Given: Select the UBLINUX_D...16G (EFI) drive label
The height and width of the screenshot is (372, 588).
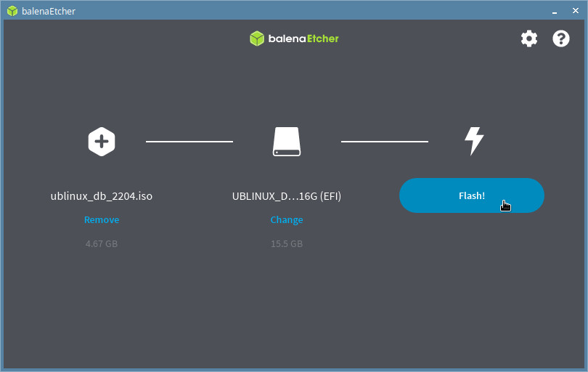Looking at the screenshot, I should pos(287,196).
